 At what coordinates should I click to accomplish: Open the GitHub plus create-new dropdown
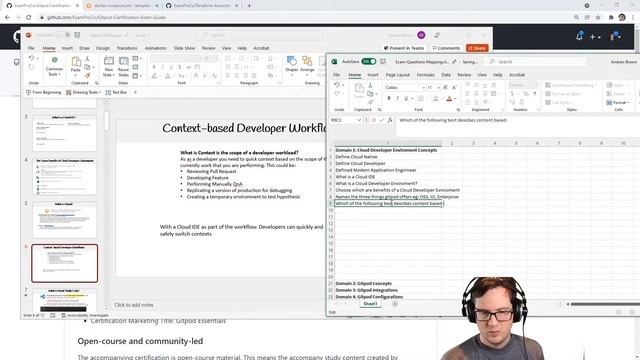[595, 37]
